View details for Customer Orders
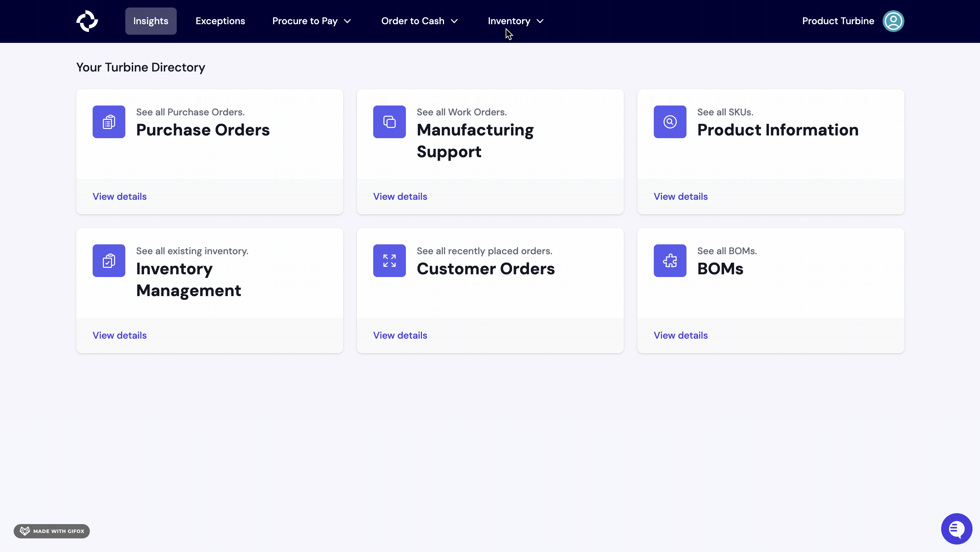The height and width of the screenshot is (552, 980). click(400, 335)
